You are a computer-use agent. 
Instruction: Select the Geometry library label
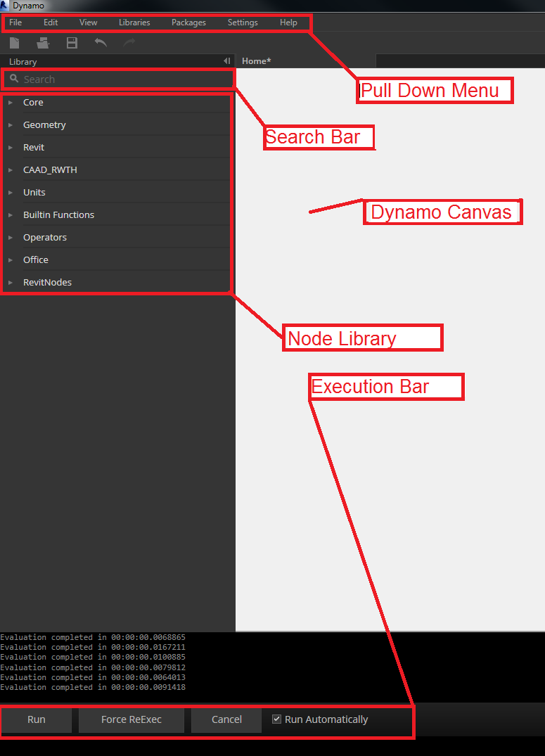44,125
